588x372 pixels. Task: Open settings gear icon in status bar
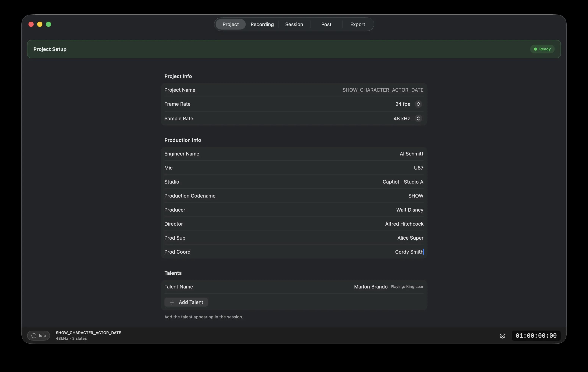(502, 336)
